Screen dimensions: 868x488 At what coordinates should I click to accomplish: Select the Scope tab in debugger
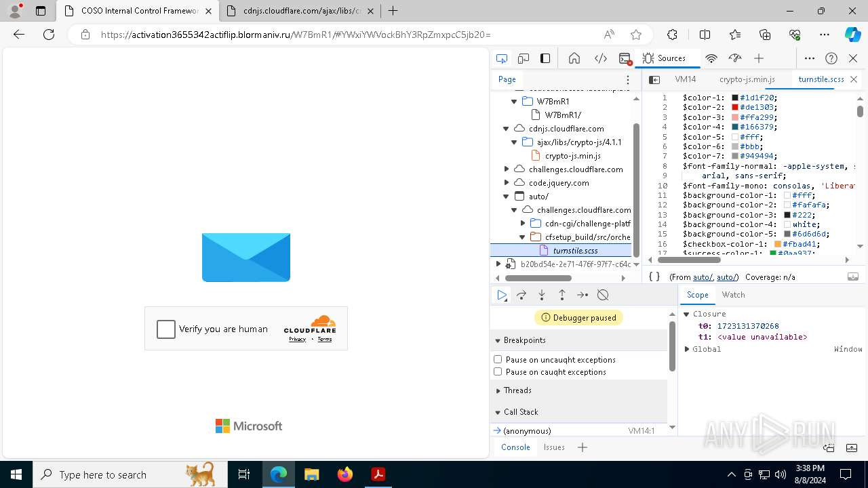[697, 295]
